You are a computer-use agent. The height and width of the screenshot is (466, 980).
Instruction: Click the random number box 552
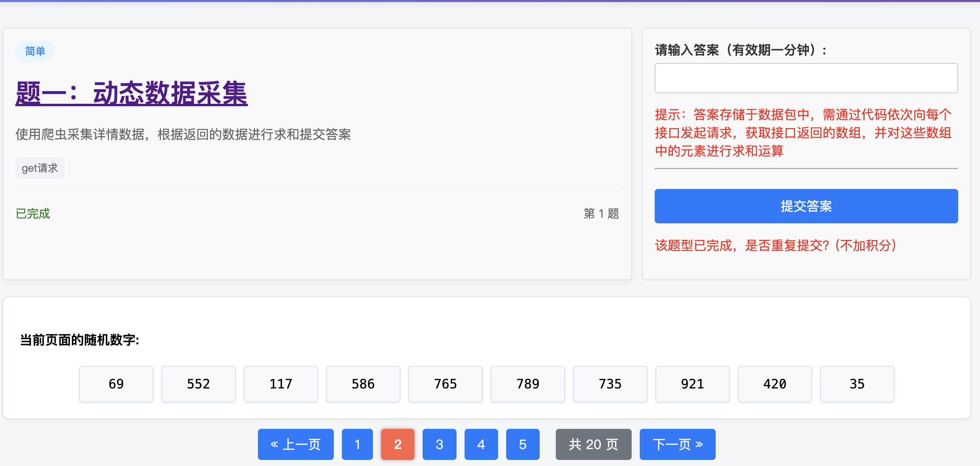[198, 384]
